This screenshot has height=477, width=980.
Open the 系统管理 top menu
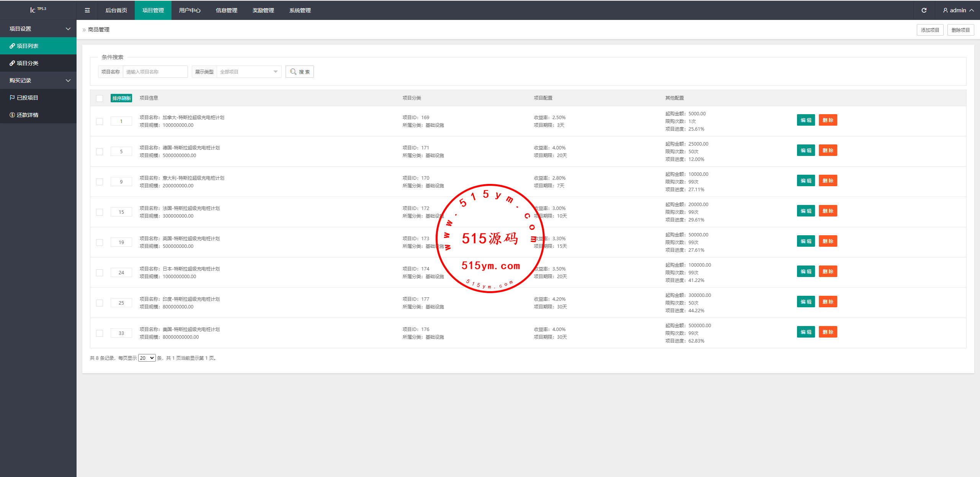tap(300, 10)
